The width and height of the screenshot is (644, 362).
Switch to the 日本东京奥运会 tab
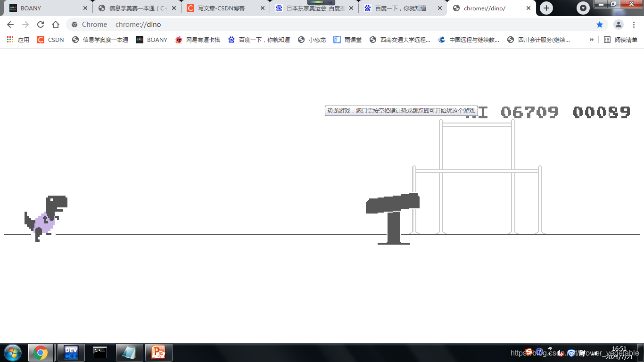(x=314, y=8)
